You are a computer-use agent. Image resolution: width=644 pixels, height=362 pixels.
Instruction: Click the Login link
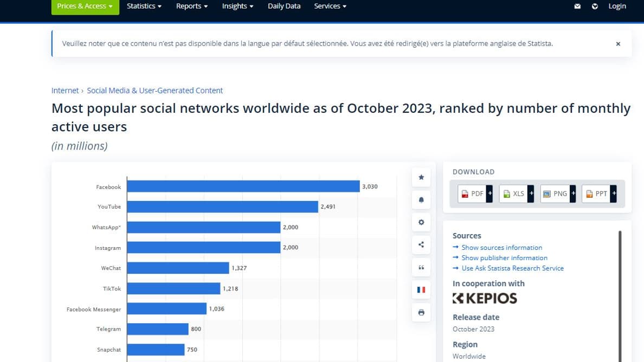click(x=617, y=7)
